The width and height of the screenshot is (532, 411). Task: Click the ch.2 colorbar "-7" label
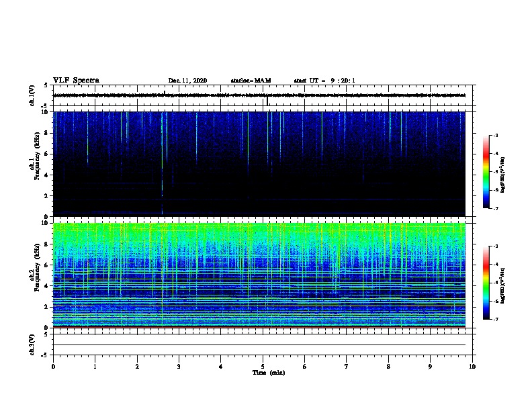tap(495, 320)
